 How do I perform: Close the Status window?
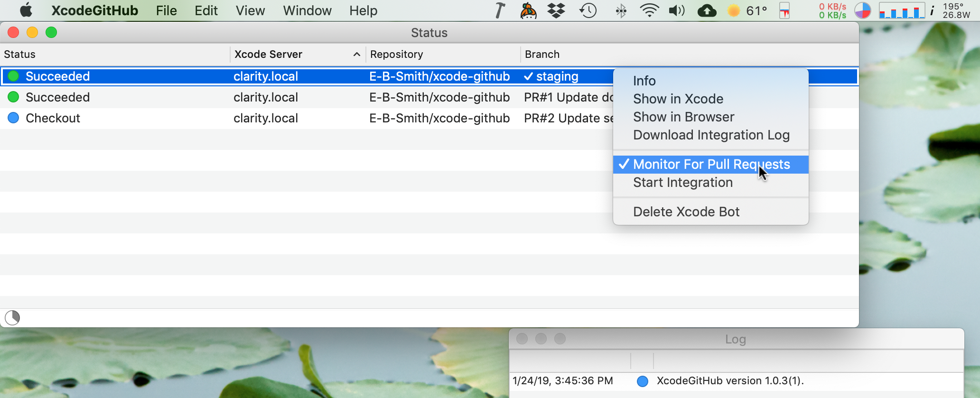pyautogui.click(x=13, y=32)
